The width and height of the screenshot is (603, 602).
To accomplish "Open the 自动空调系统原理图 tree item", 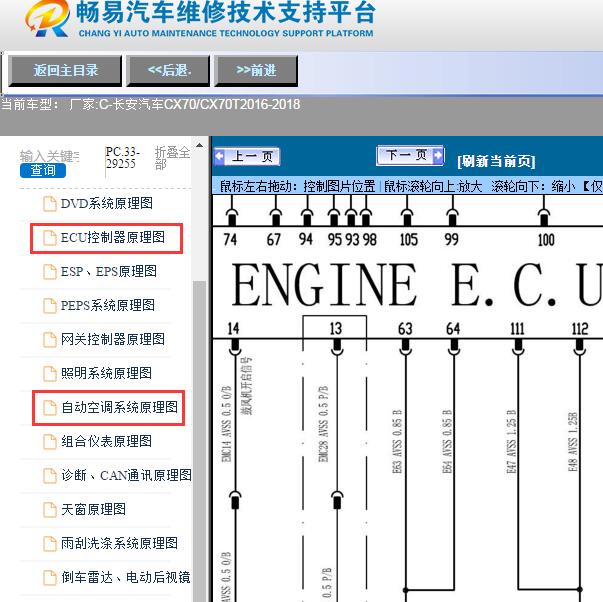I will (120, 407).
